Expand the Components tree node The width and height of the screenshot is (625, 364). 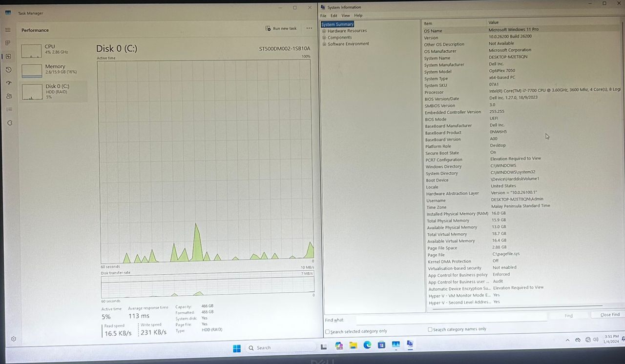coord(324,38)
